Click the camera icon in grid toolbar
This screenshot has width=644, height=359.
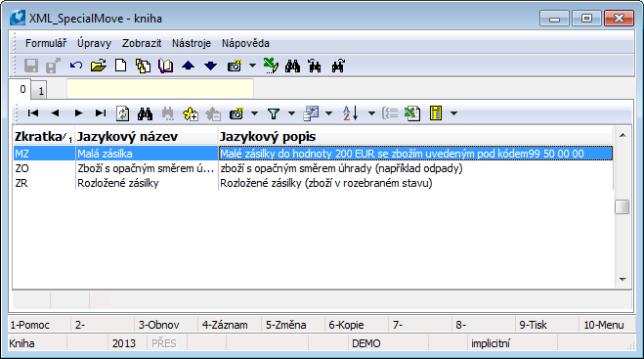click(x=236, y=113)
